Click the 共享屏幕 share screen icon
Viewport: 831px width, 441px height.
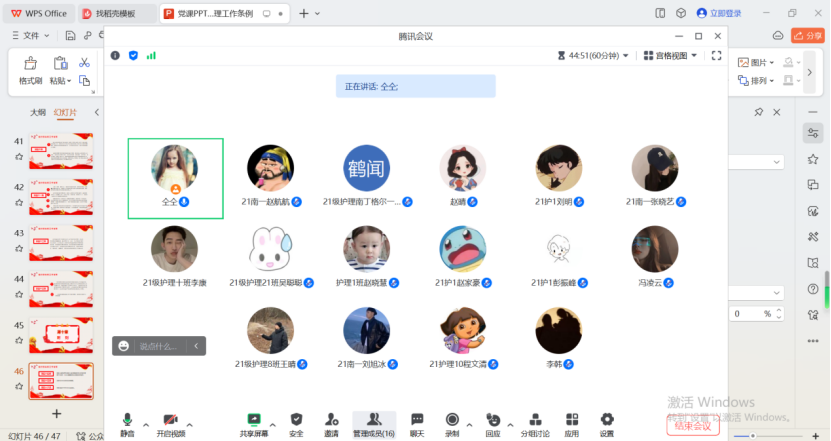click(x=254, y=420)
